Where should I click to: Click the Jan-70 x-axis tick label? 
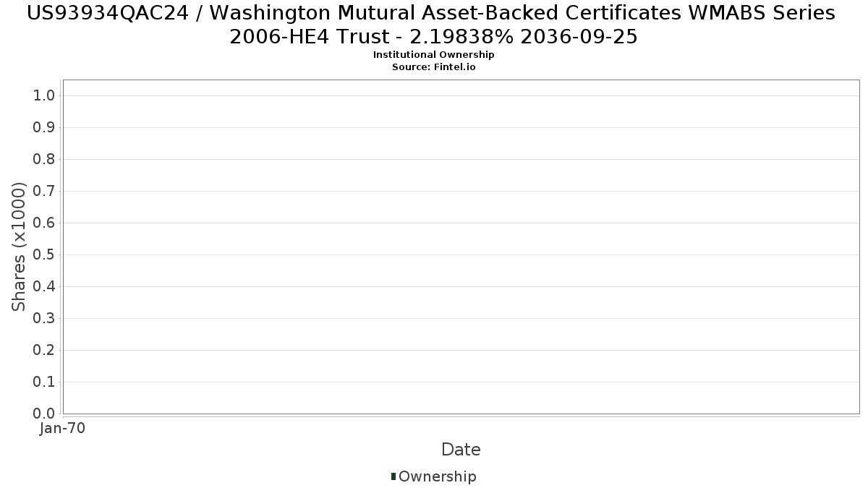tap(63, 429)
